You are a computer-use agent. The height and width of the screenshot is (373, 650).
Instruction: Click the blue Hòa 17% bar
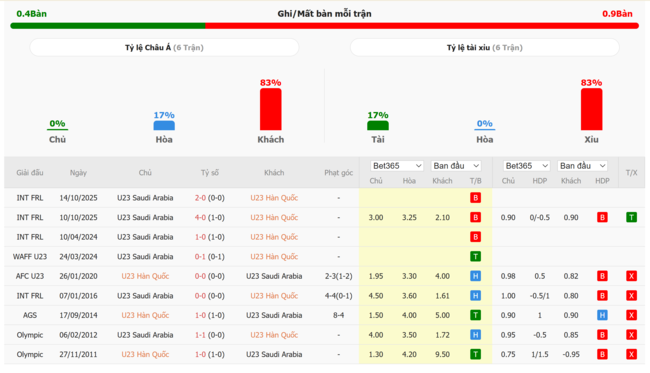pos(164,126)
